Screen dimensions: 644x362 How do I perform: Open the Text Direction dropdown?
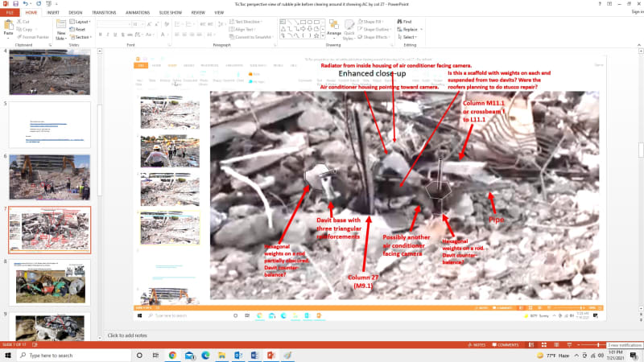246,22
